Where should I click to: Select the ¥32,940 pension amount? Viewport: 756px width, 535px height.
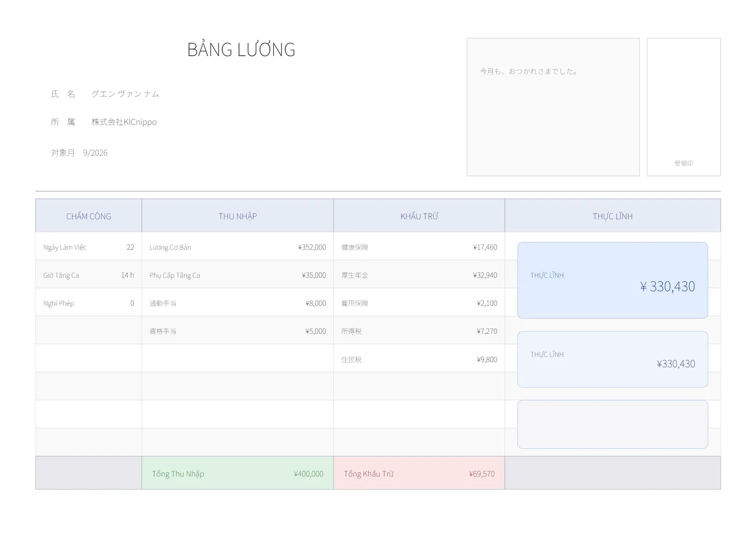click(485, 275)
